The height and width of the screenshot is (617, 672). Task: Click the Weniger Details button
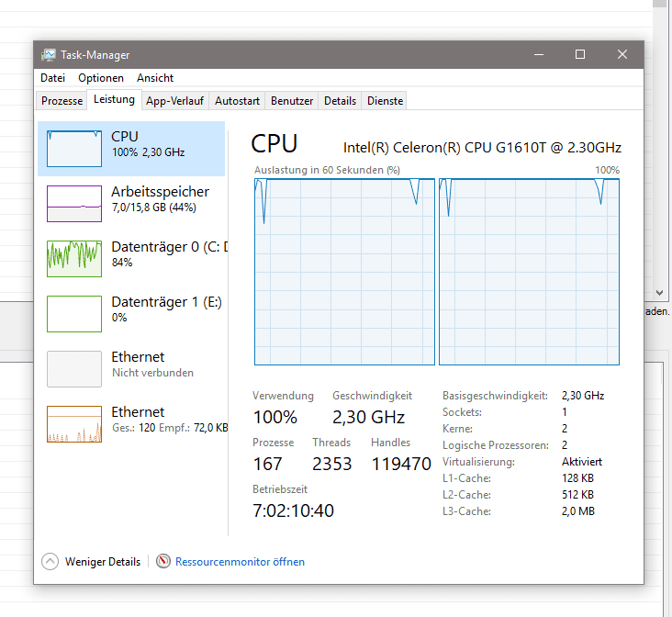pos(91,562)
